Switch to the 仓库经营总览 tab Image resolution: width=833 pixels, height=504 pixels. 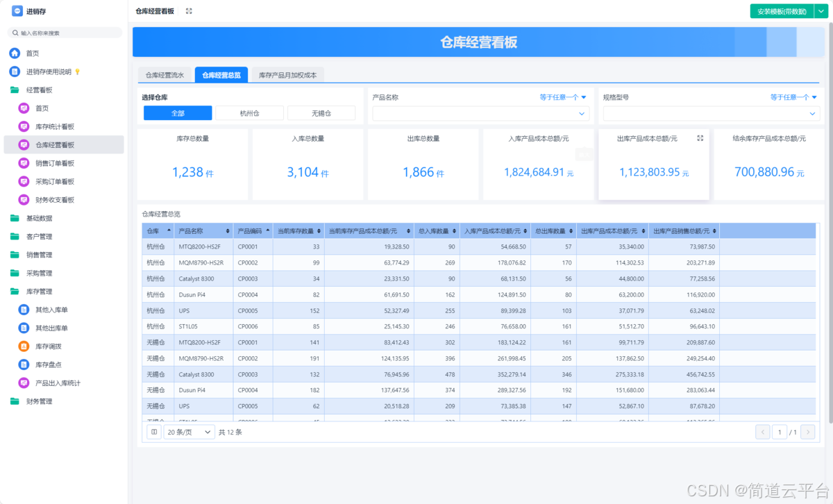pos(221,75)
